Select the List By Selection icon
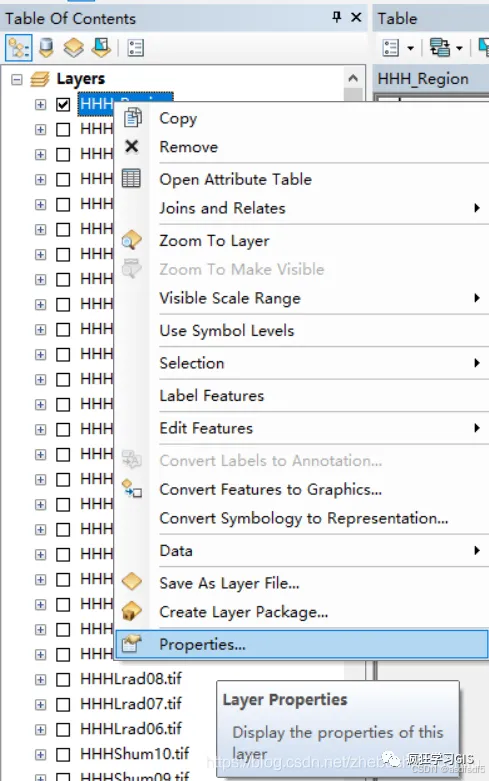The height and width of the screenshot is (781, 489). [101, 48]
